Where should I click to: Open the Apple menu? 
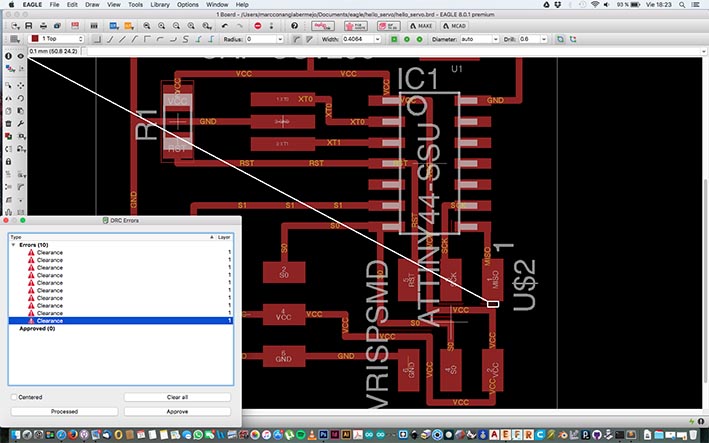pos(11,5)
